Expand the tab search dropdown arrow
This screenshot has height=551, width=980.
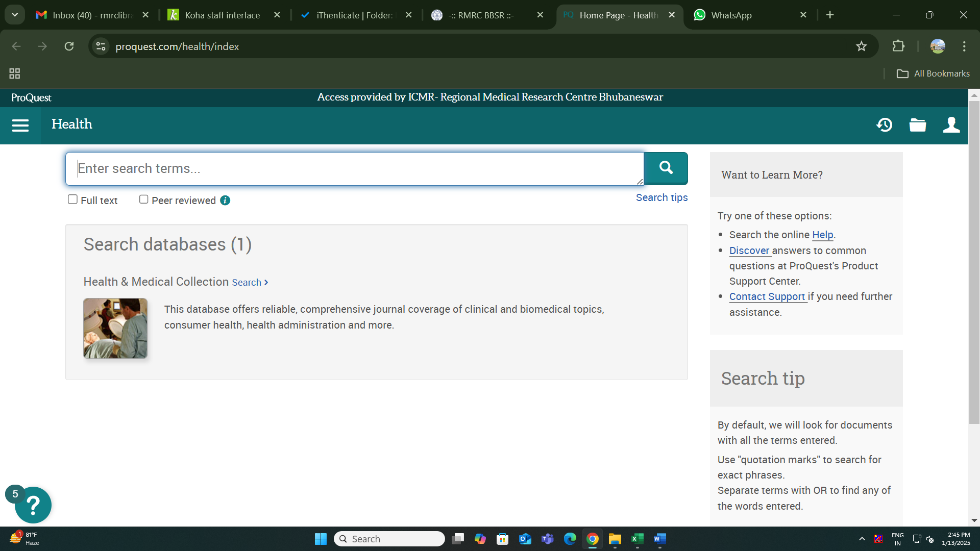click(x=15, y=15)
